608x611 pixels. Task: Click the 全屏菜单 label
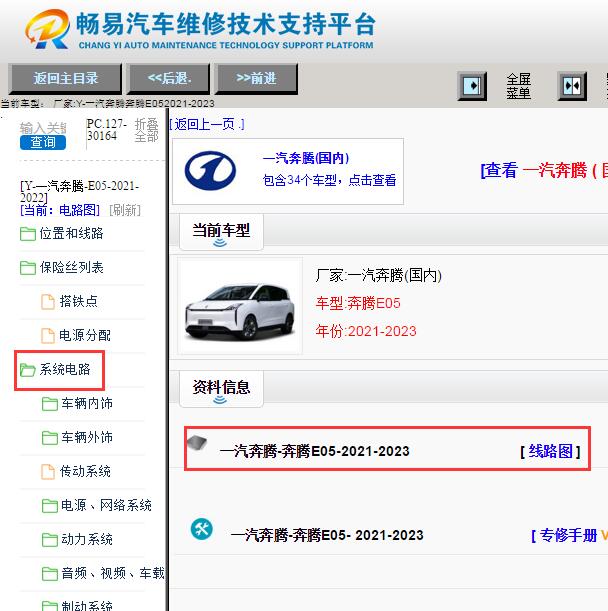[519, 86]
